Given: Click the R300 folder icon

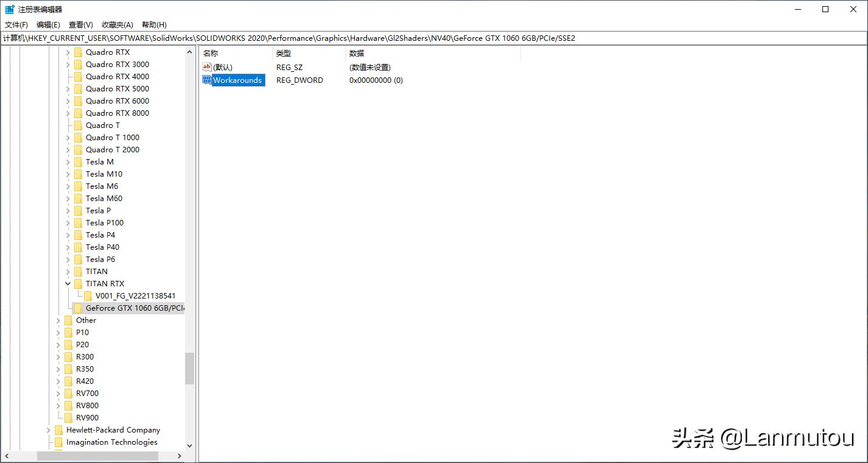Looking at the screenshot, I should pos(69,356).
